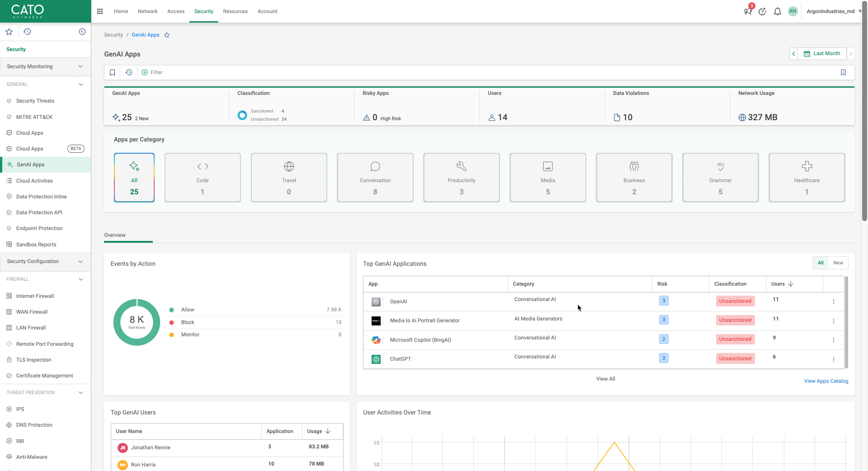The width and height of the screenshot is (868, 471).
Task: Click the Microsoft Copilot app logo
Action: click(x=376, y=340)
